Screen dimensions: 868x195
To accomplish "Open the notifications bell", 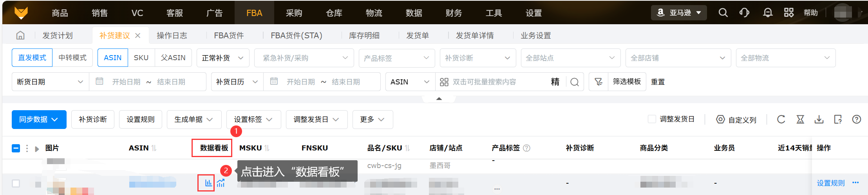I will (x=768, y=13).
